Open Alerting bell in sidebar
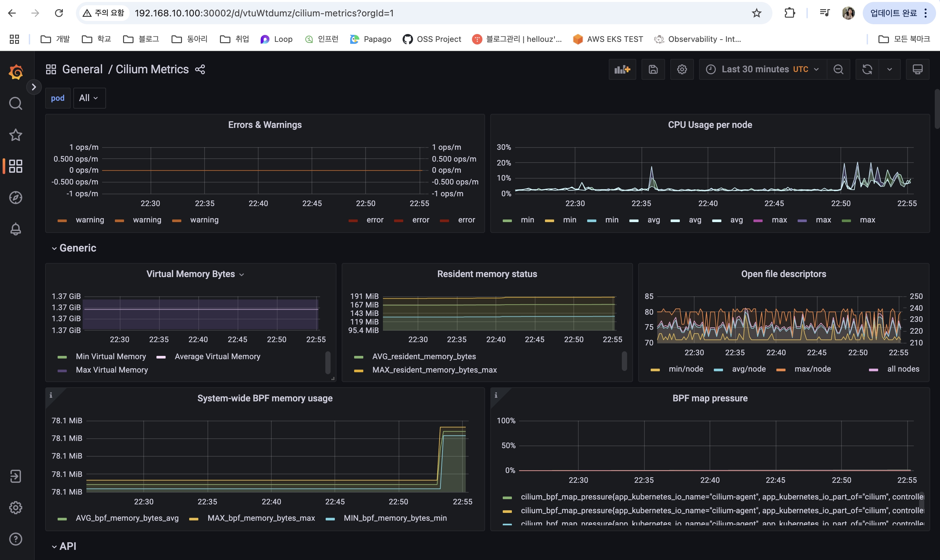 15,229
